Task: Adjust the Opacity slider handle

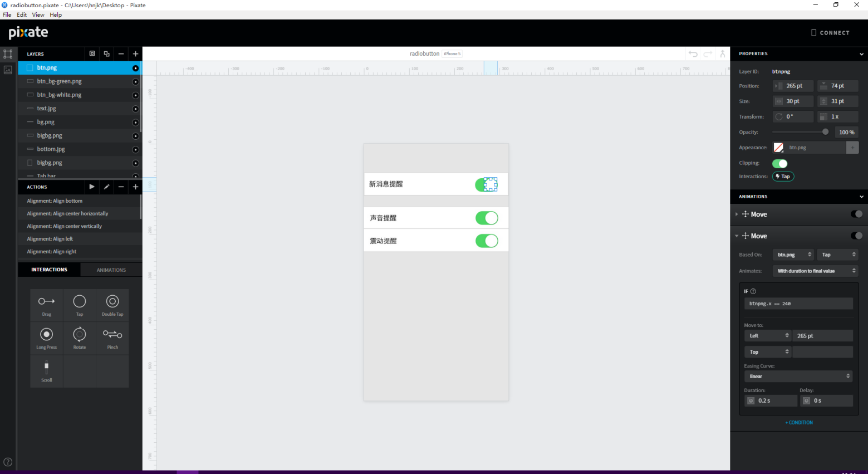Action: coord(825,132)
